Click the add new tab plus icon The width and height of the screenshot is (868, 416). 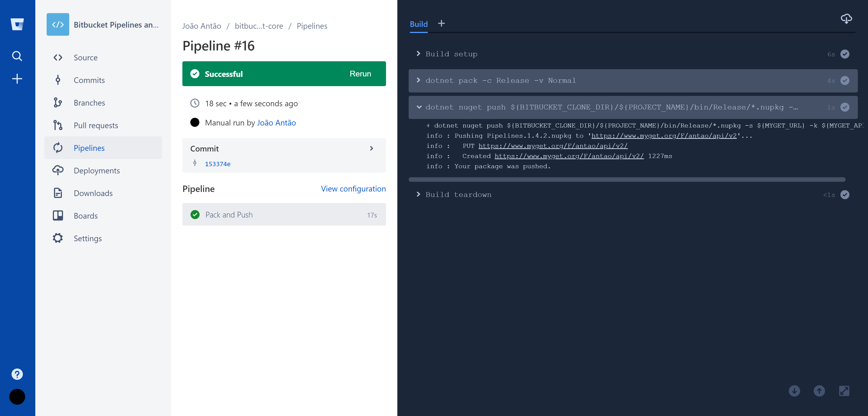(x=441, y=23)
